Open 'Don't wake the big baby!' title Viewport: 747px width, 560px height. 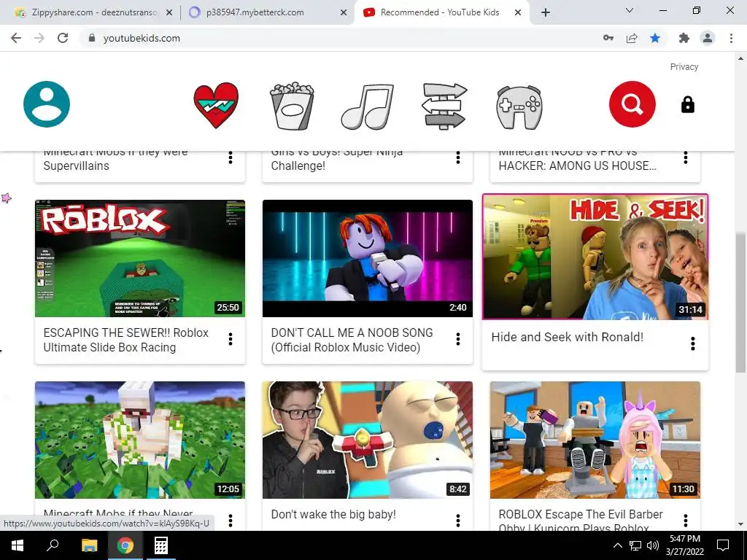point(333,514)
